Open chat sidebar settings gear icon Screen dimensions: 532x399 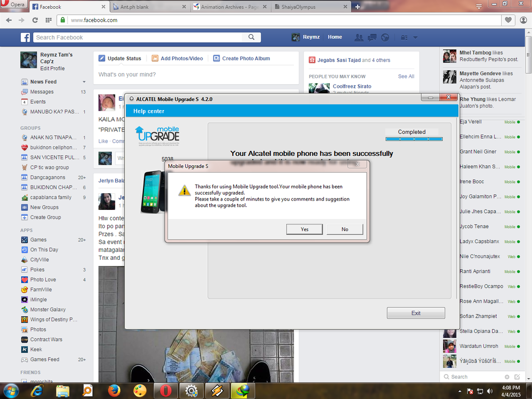pyautogui.click(x=507, y=377)
